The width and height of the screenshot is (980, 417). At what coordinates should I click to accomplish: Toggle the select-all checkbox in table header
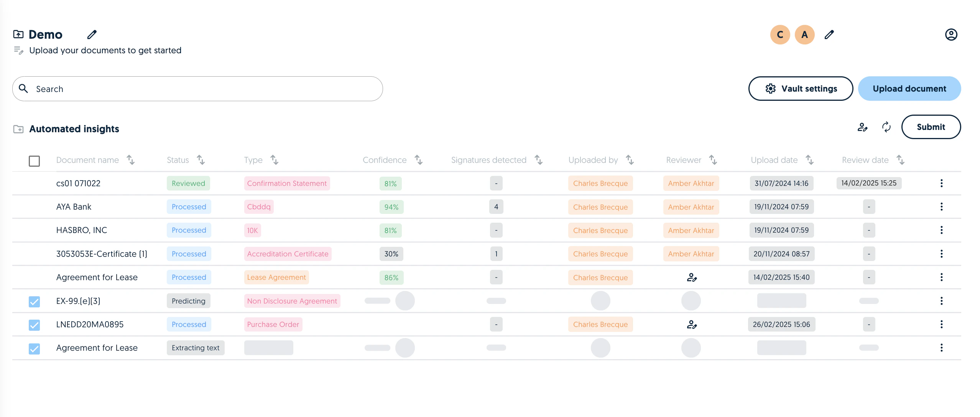(x=34, y=161)
